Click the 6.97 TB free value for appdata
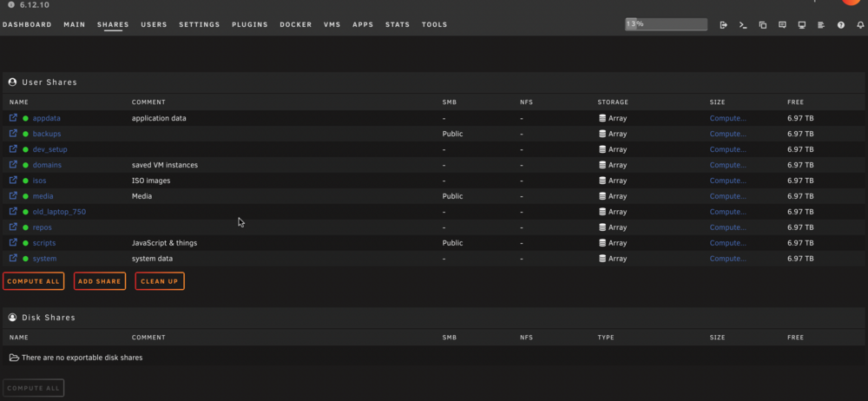 (800, 119)
